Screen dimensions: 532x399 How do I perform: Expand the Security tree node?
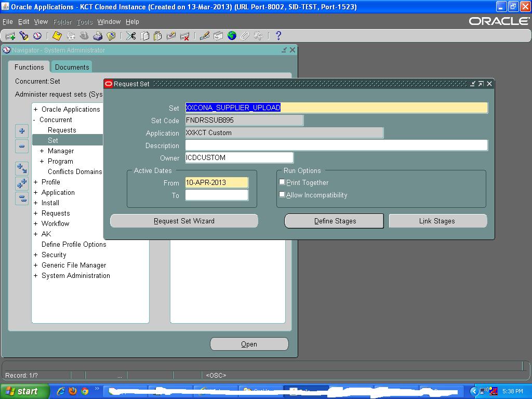36,255
